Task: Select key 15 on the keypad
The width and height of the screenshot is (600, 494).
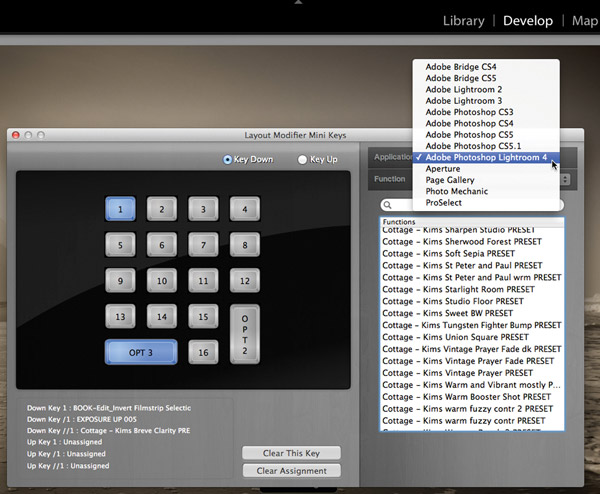Action: tap(203, 316)
